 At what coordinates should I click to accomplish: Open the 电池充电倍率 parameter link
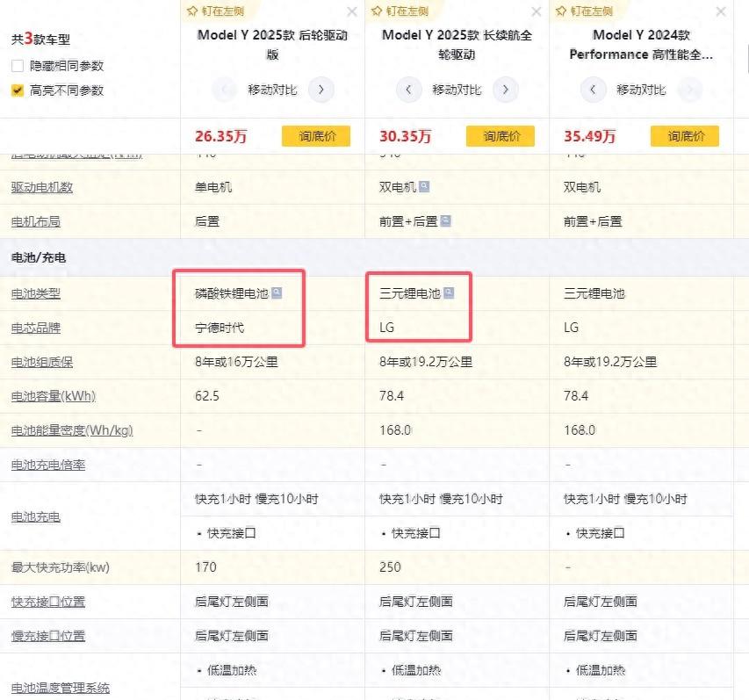click(x=48, y=465)
